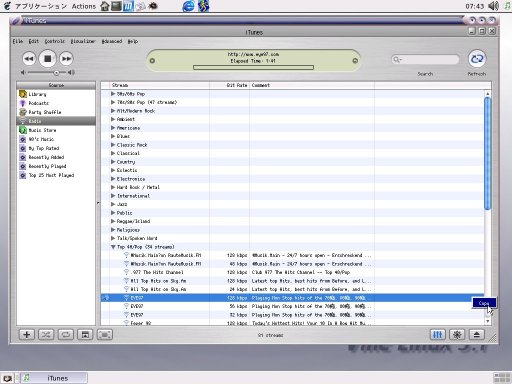Expand the Jazz category
Image resolution: width=512 pixels, height=384 pixels.
pos(113,204)
